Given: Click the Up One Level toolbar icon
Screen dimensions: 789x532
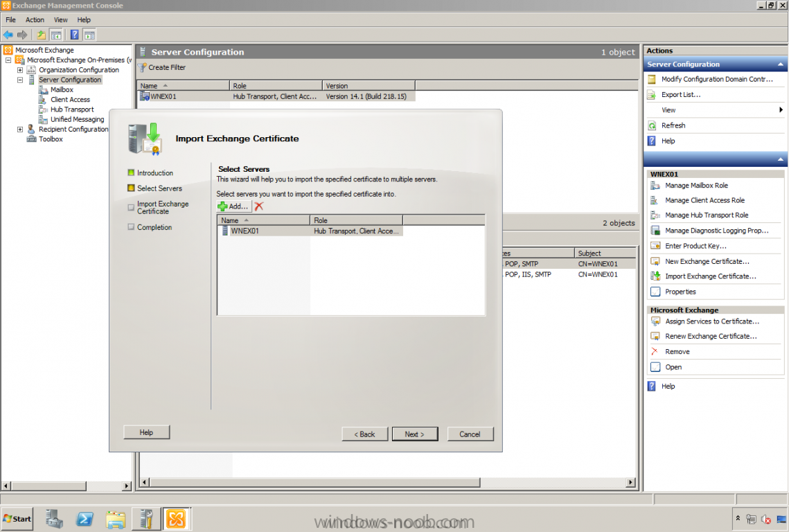Looking at the screenshot, I should pos(42,35).
